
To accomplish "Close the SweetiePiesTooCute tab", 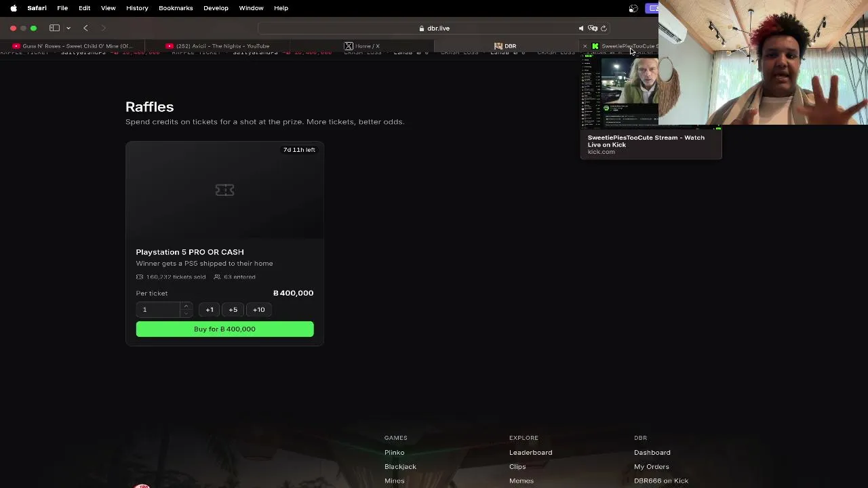I will tap(585, 46).
